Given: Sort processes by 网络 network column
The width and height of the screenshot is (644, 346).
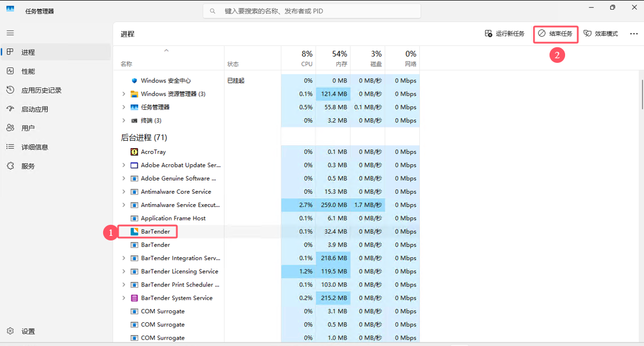Looking at the screenshot, I should 402,58.
